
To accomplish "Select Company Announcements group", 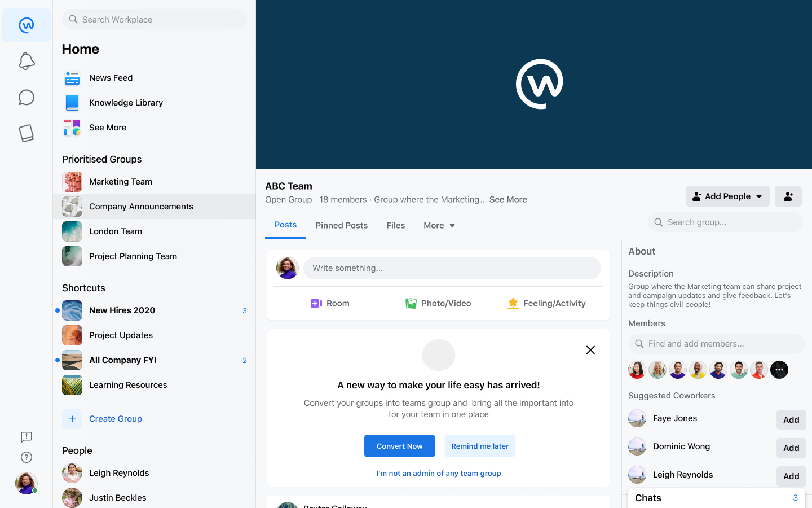I will pyautogui.click(x=154, y=207).
